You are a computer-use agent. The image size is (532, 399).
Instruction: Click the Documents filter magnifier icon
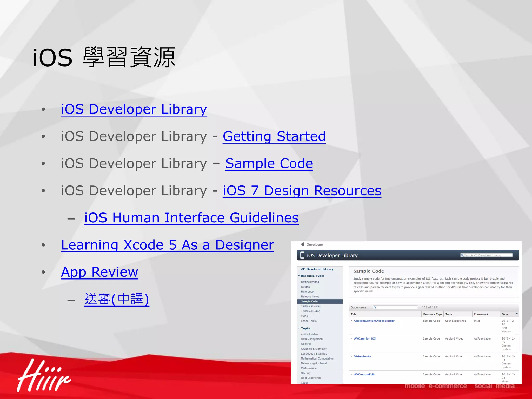[x=375, y=308]
